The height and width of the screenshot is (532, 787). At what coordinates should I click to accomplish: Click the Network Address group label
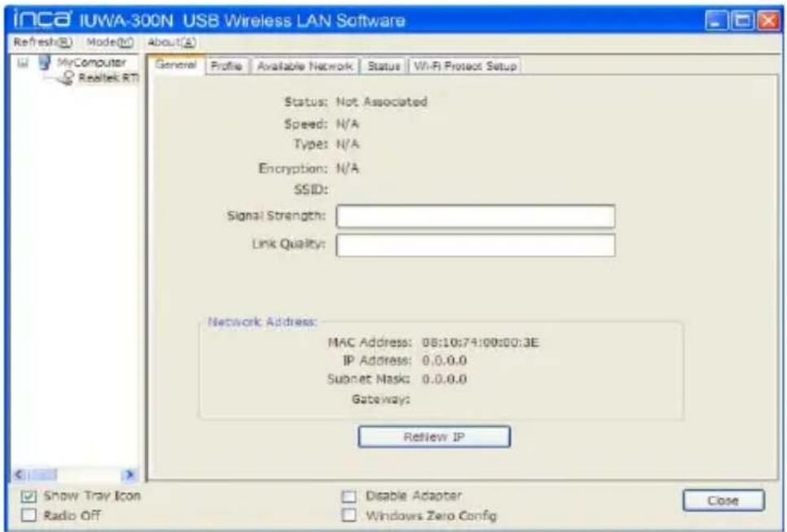click(x=262, y=321)
